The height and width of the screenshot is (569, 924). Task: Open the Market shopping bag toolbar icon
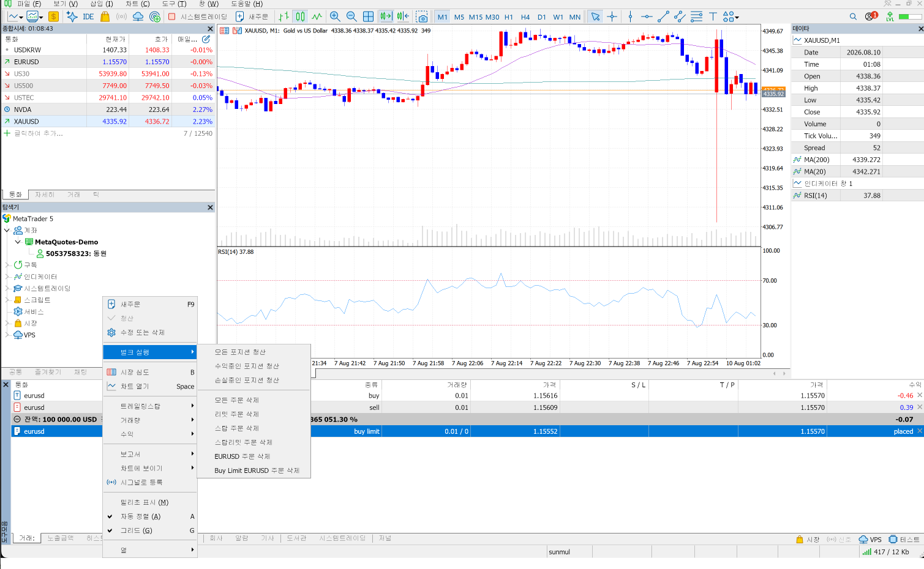click(x=105, y=17)
